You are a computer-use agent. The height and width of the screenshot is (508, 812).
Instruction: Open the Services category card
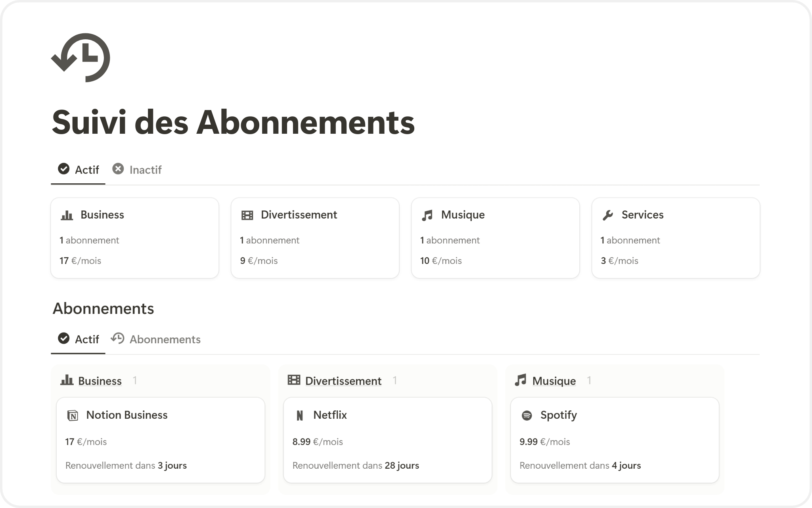click(x=676, y=238)
